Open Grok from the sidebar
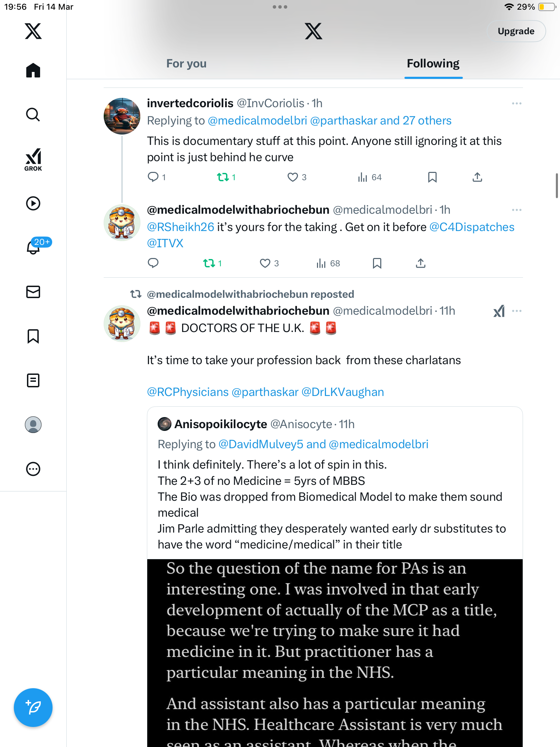560x747 pixels. 33,159
